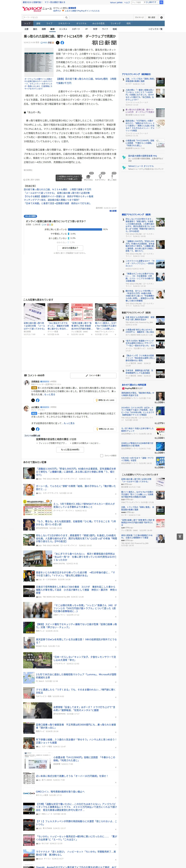Open GMOコイン、暗号資産6銘柄 article
Image resolution: width=186 pixels, height=868 pixels.
pos(60,791)
